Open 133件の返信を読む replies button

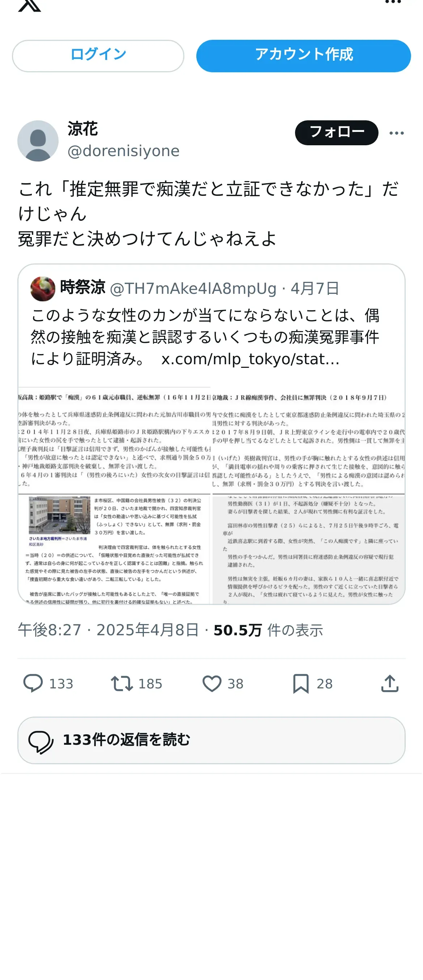(x=211, y=740)
